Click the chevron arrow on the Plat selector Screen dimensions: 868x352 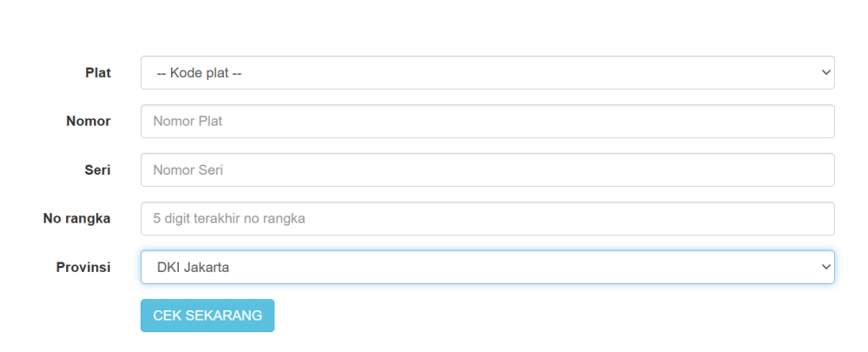pyautogui.click(x=825, y=73)
